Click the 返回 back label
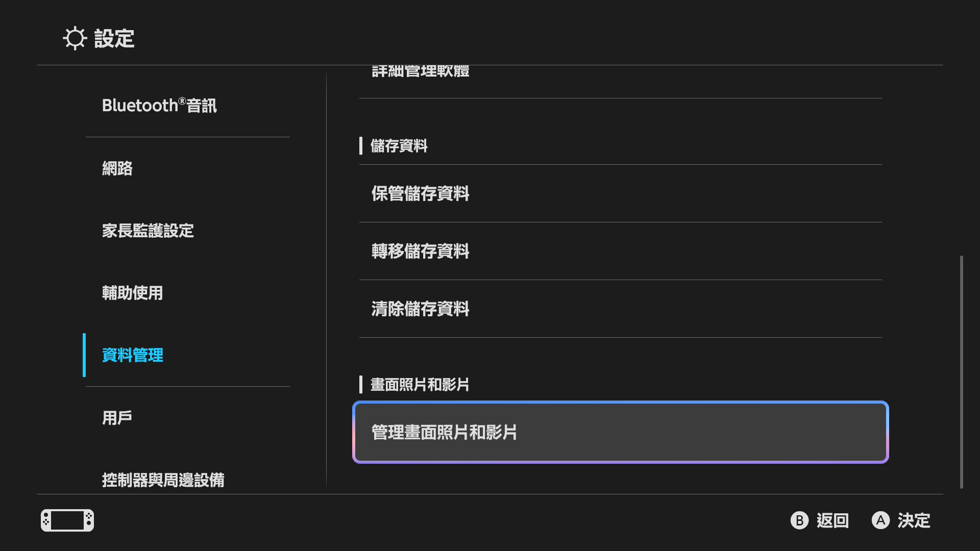This screenshot has width=980, height=551. coord(832,520)
